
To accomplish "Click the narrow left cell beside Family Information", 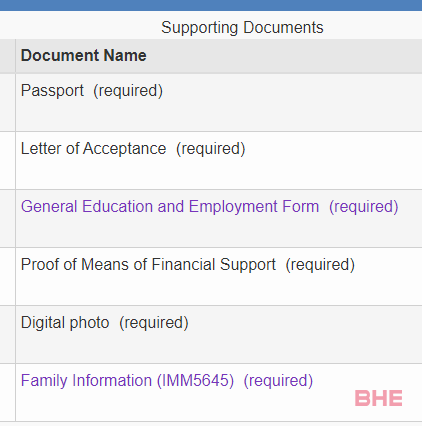I will (x=7, y=392).
